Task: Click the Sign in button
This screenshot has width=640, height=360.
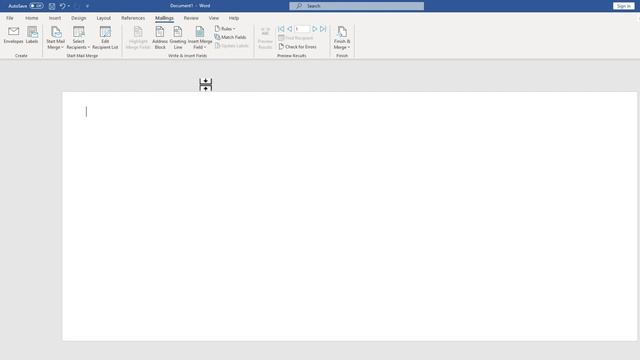Action: tap(623, 6)
